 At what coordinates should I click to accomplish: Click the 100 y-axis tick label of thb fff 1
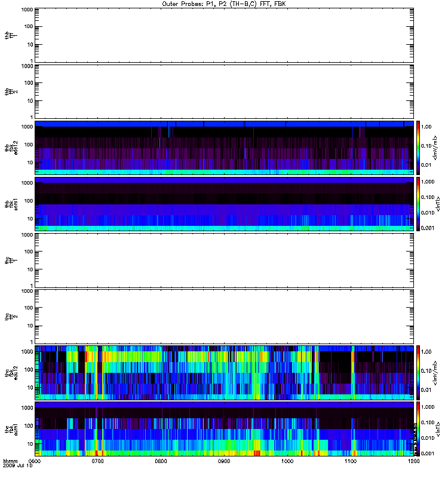29,26
